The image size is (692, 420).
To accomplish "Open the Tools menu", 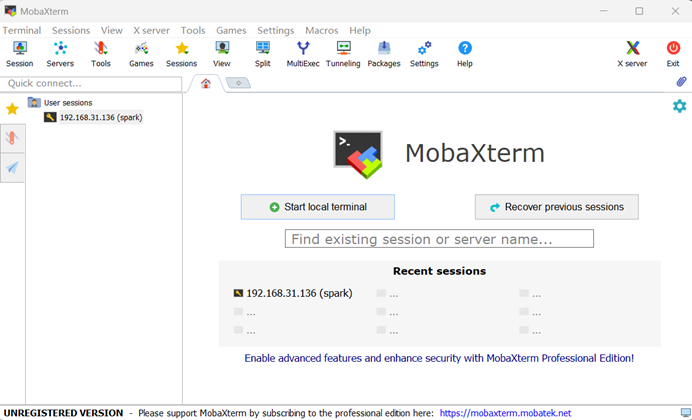I will [193, 30].
